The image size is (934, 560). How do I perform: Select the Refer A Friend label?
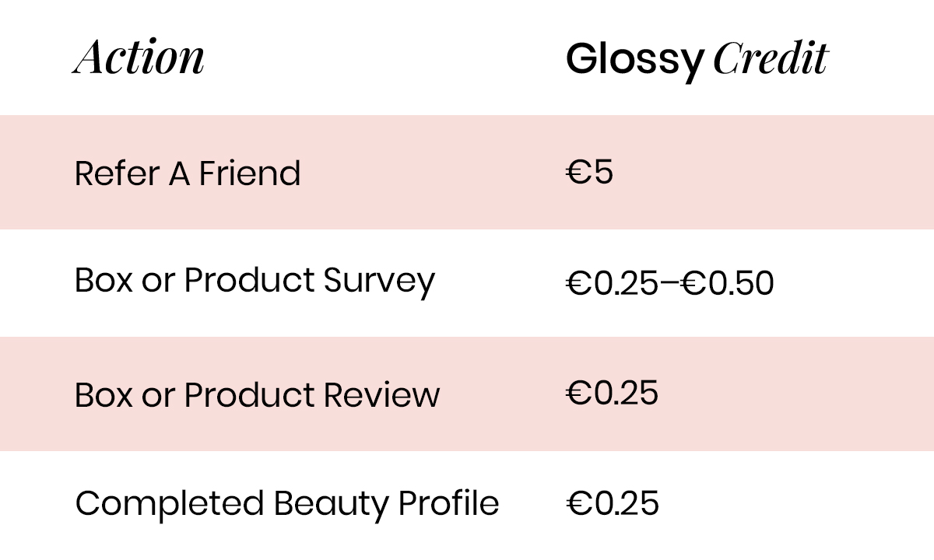click(x=188, y=173)
